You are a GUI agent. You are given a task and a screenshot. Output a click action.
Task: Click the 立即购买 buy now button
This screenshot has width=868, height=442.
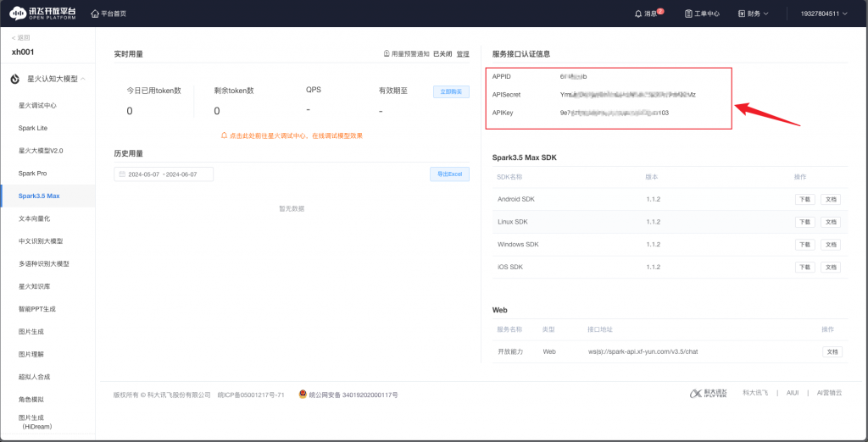(451, 91)
